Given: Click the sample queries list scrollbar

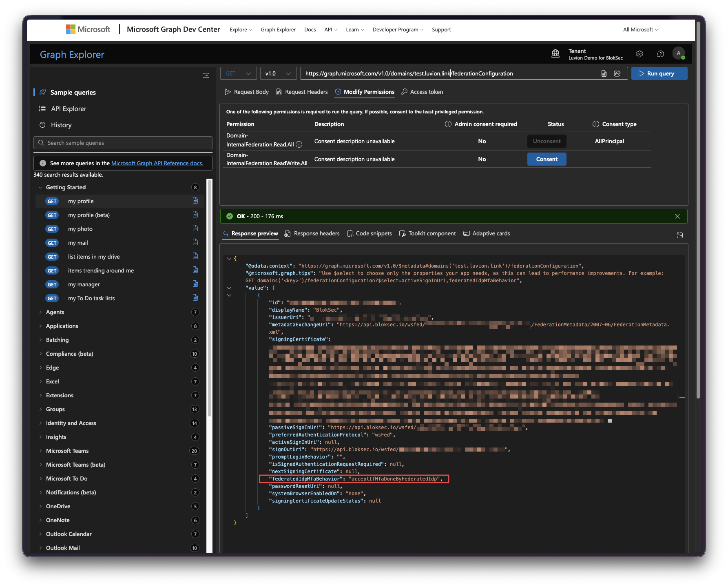Looking at the screenshot, I should (210, 298).
